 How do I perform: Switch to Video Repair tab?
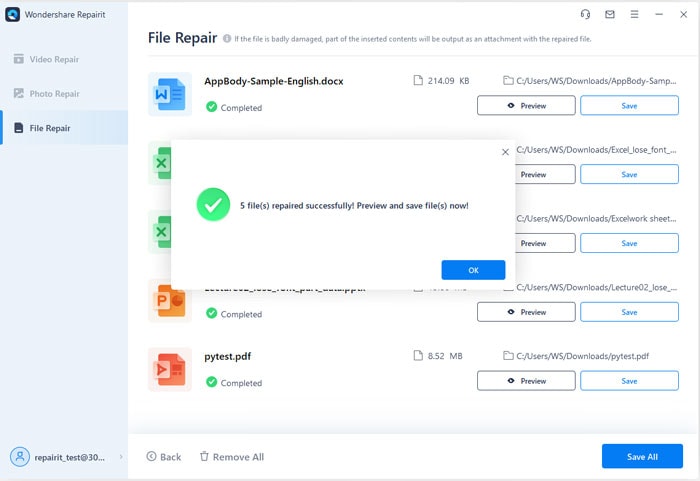tap(54, 59)
